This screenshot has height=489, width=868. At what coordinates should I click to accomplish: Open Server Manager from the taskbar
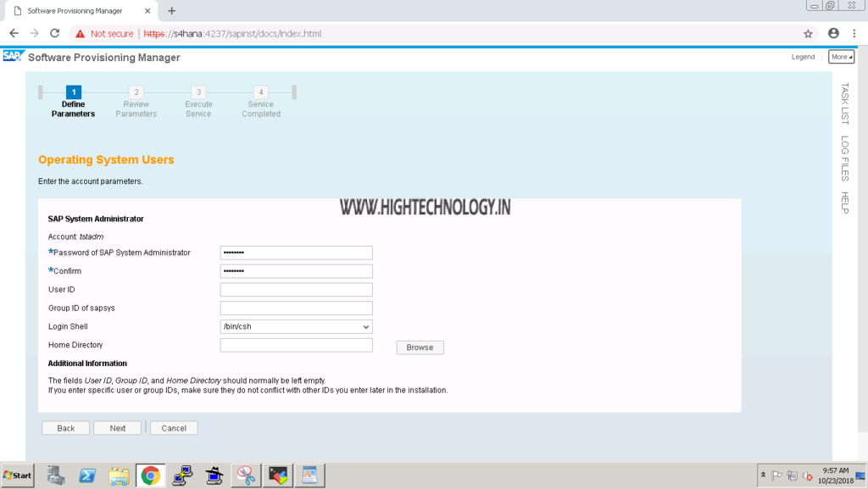(x=55, y=475)
